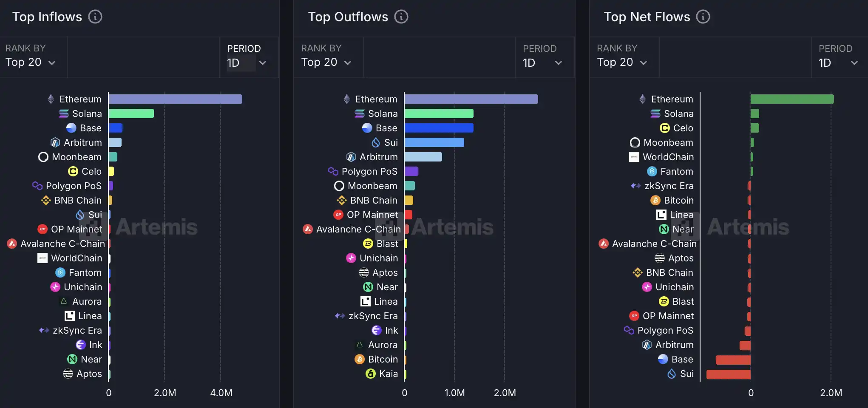This screenshot has height=408, width=868.
Task: Click the Ethereum icon in Top Inflows
Action: (51, 99)
